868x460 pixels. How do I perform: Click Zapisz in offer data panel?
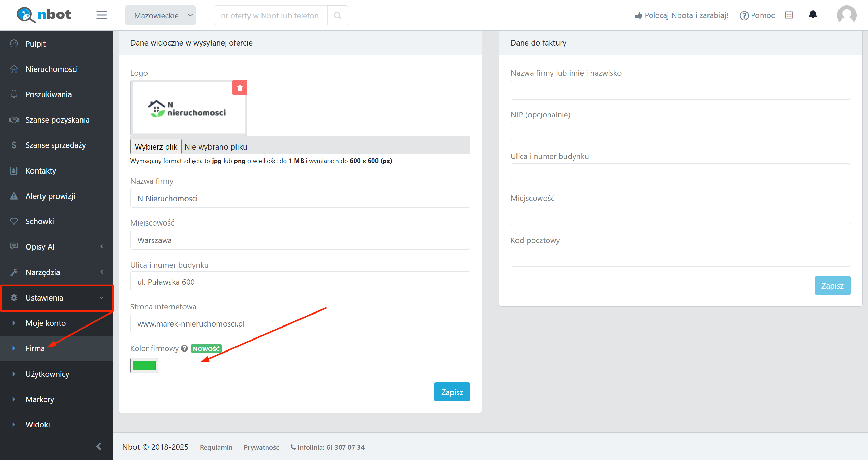tap(452, 392)
